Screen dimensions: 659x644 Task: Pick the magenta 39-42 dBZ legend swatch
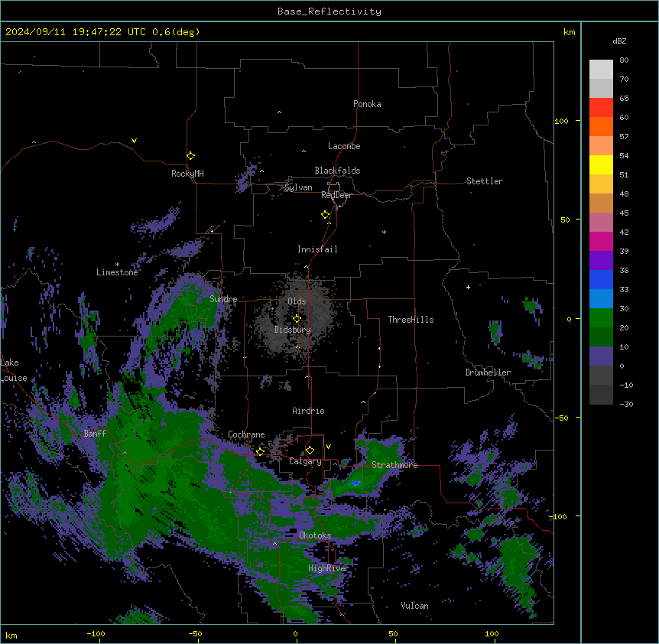coord(601,241)
